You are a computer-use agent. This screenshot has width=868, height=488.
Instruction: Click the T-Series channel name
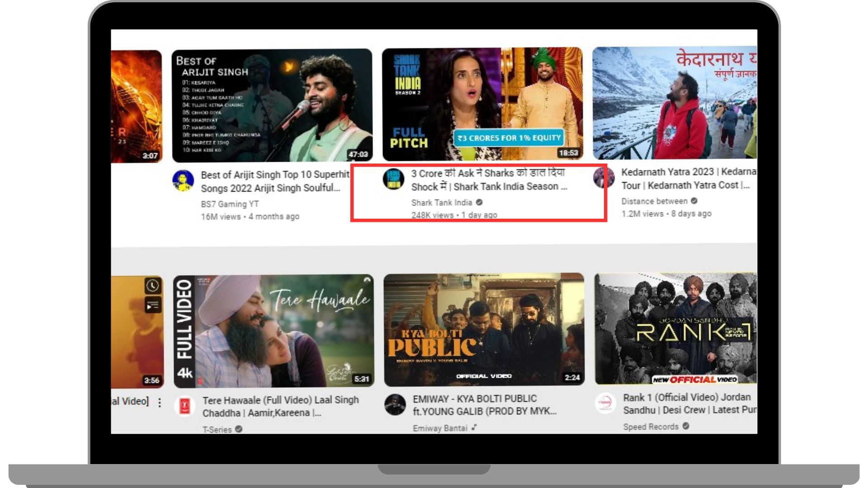217,430
